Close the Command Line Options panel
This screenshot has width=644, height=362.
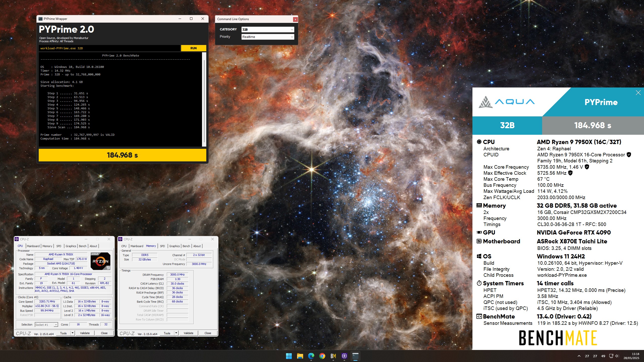295,19
